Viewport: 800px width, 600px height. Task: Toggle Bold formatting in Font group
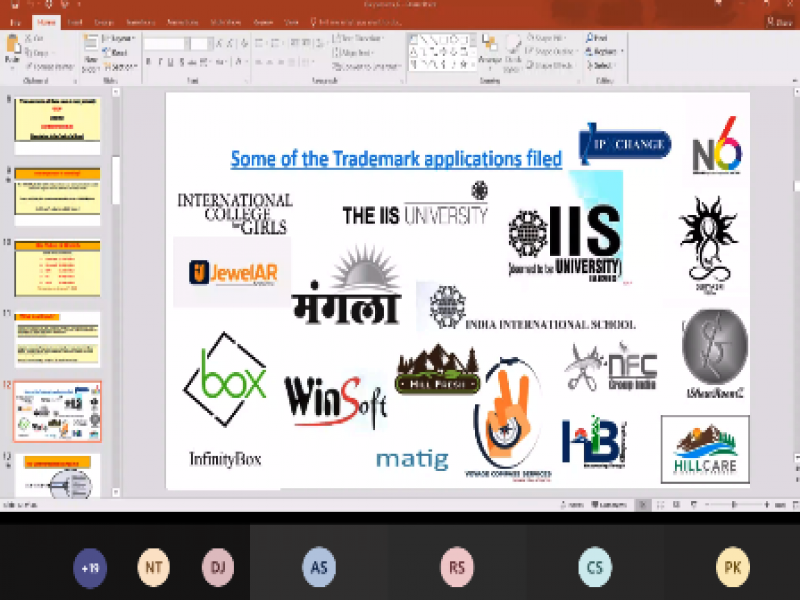[148, 62]
